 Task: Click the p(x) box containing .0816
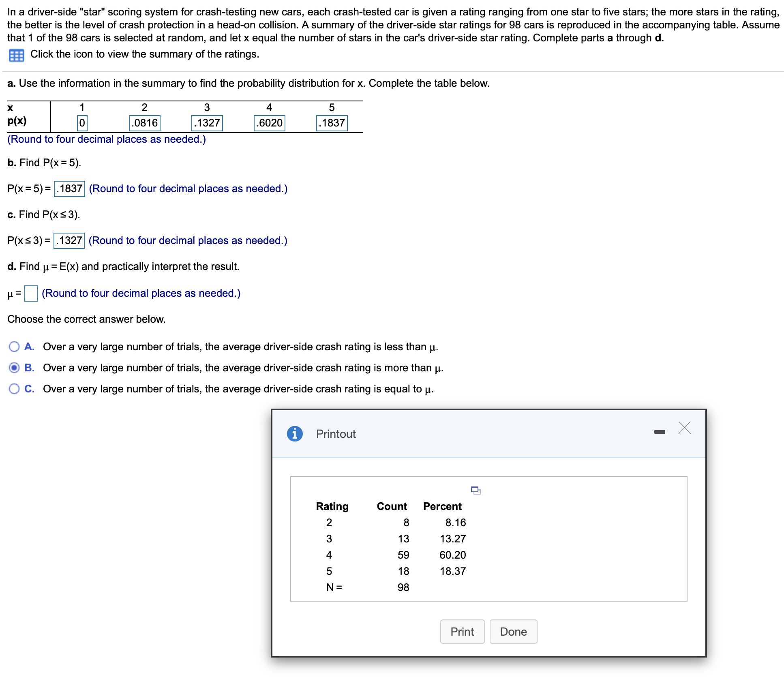click(x=144, y=122)
